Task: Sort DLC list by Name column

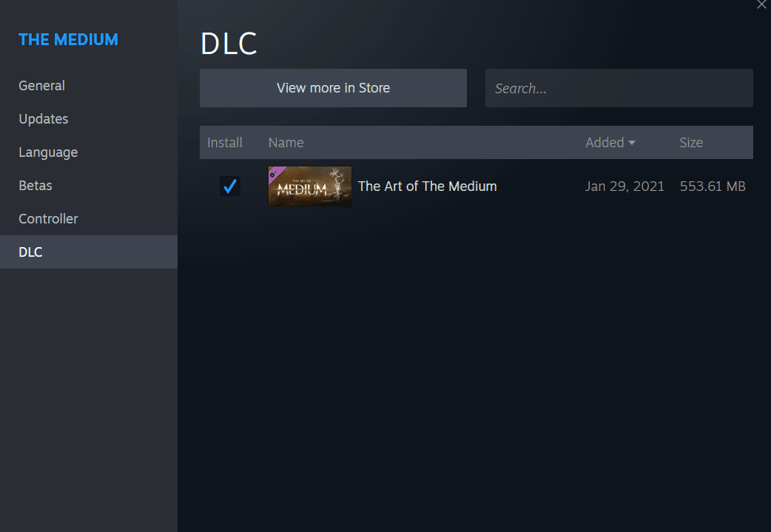Action: tap(286, 143)
